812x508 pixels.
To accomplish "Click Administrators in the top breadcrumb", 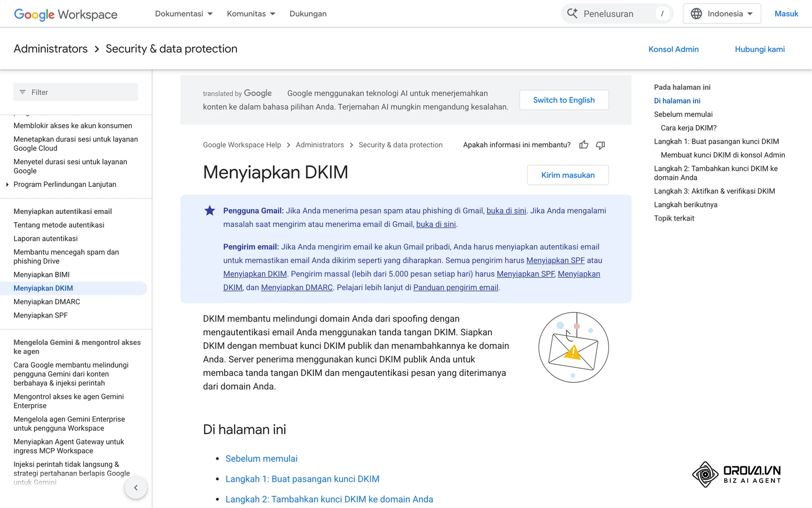I will coord(51,49).
